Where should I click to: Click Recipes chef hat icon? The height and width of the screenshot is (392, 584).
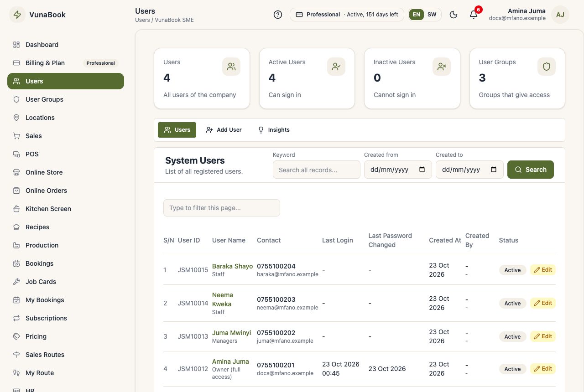click(16, 227)
